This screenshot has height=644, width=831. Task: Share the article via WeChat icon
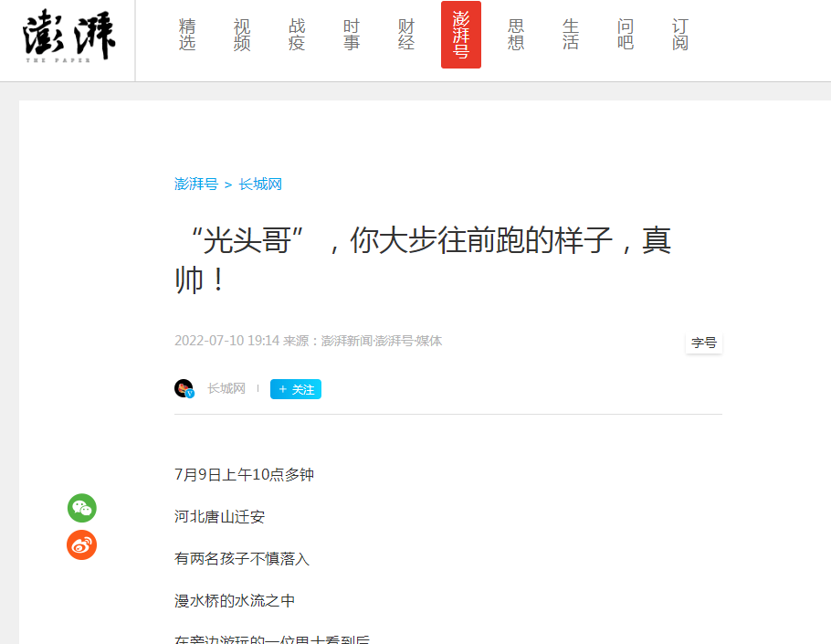81,509
